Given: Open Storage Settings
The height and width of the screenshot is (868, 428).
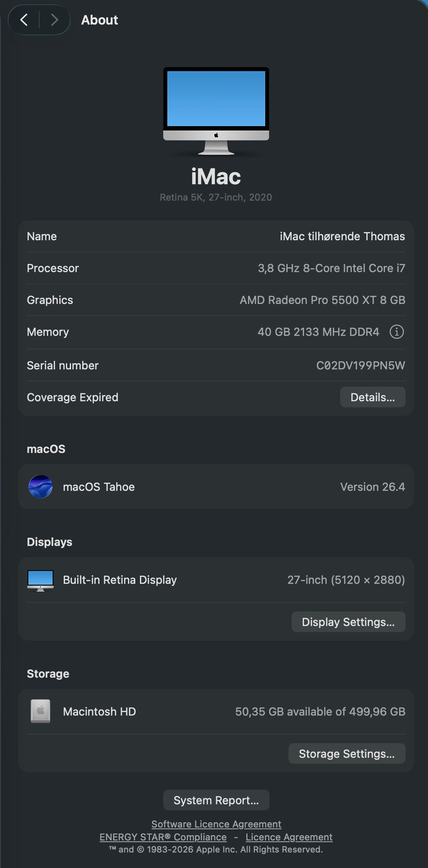Looking at the screenshot, I should (347, 753).
